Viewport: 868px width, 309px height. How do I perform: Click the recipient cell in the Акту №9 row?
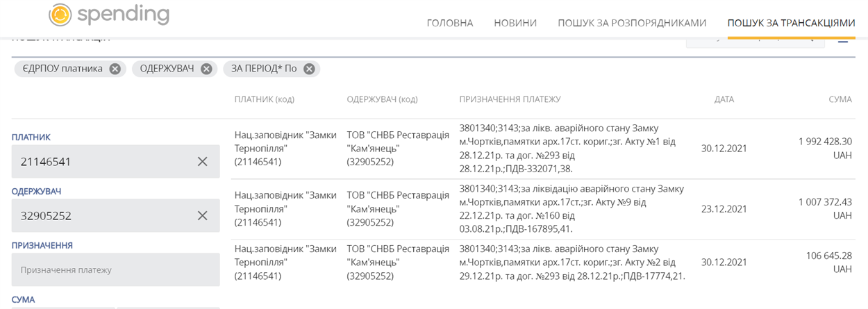point(398,208)
